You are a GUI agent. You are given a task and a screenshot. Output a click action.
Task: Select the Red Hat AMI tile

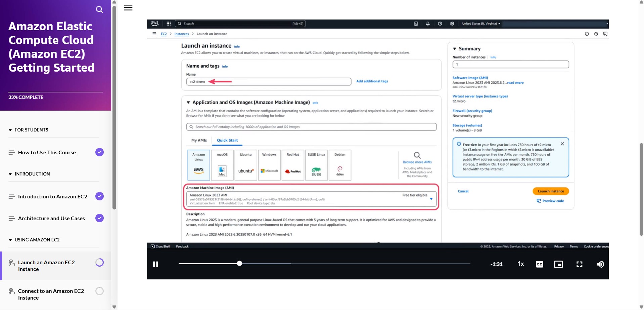coord(293,165)
